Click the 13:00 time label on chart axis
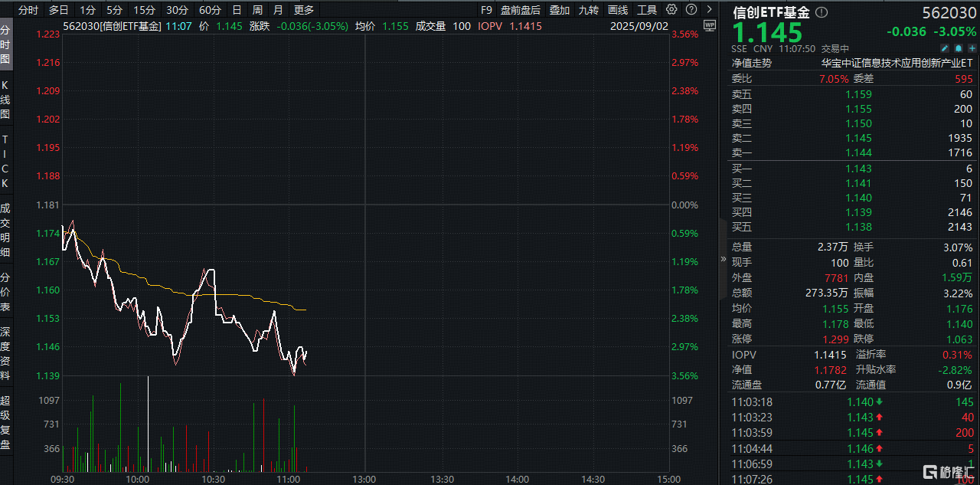Image resolution: width=980 pixels, height=485 pixels. [364, 479]
